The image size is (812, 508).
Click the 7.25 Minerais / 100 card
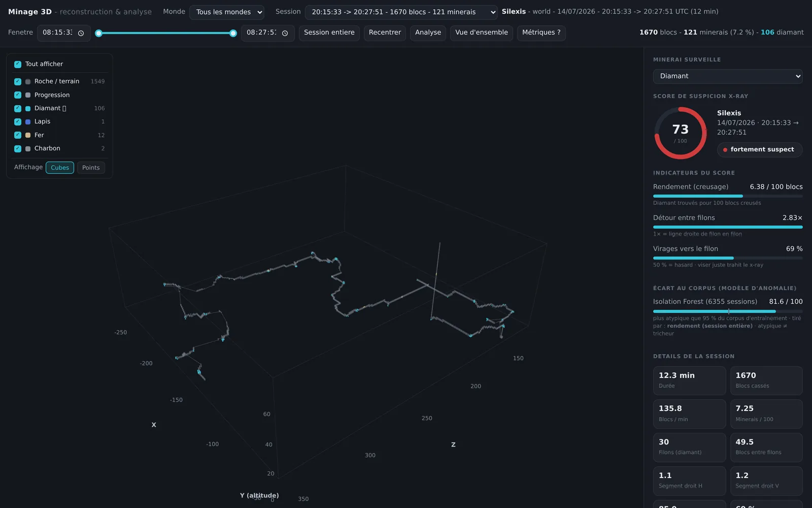click(766, 414)
